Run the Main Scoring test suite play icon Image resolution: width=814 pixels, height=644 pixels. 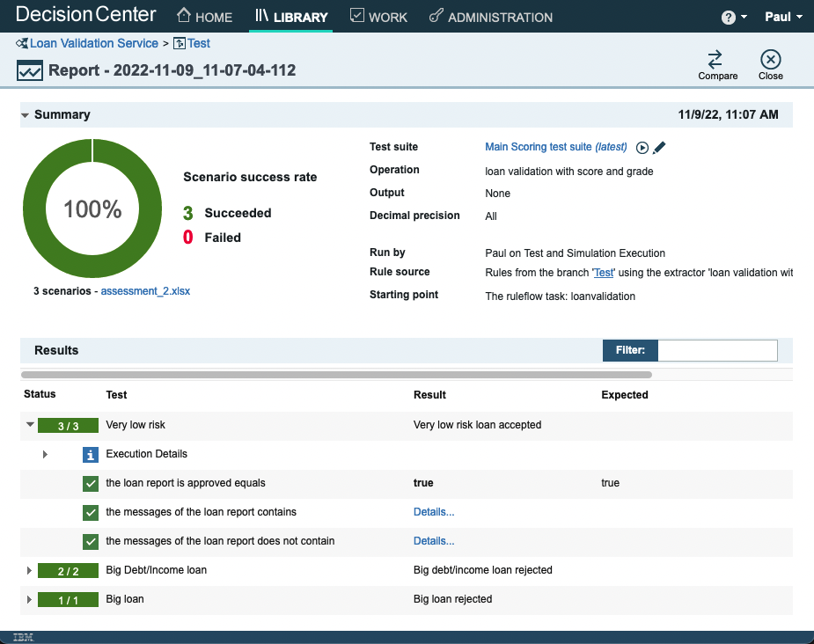642,148
